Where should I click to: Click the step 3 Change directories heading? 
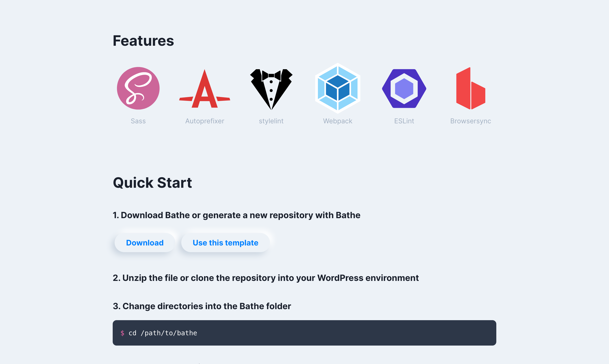coord(202,306)
